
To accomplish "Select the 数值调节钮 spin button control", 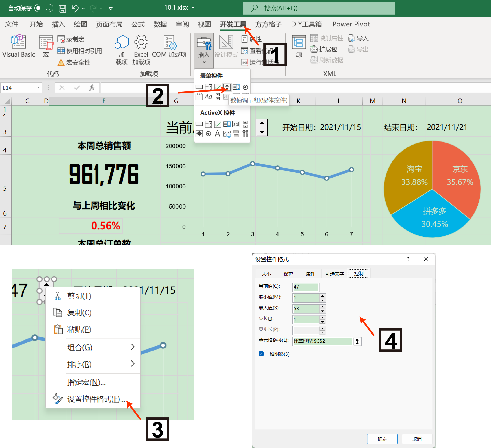I will [227, 87].
